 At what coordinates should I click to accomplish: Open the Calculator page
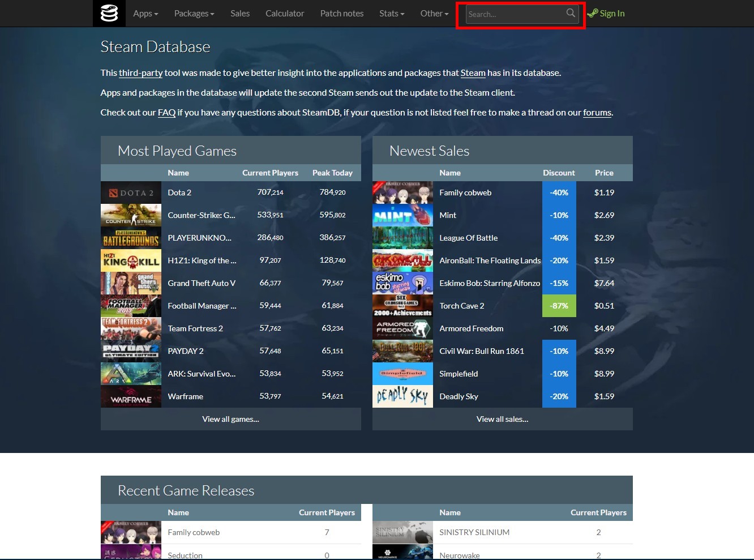click(x=285, y=13)
